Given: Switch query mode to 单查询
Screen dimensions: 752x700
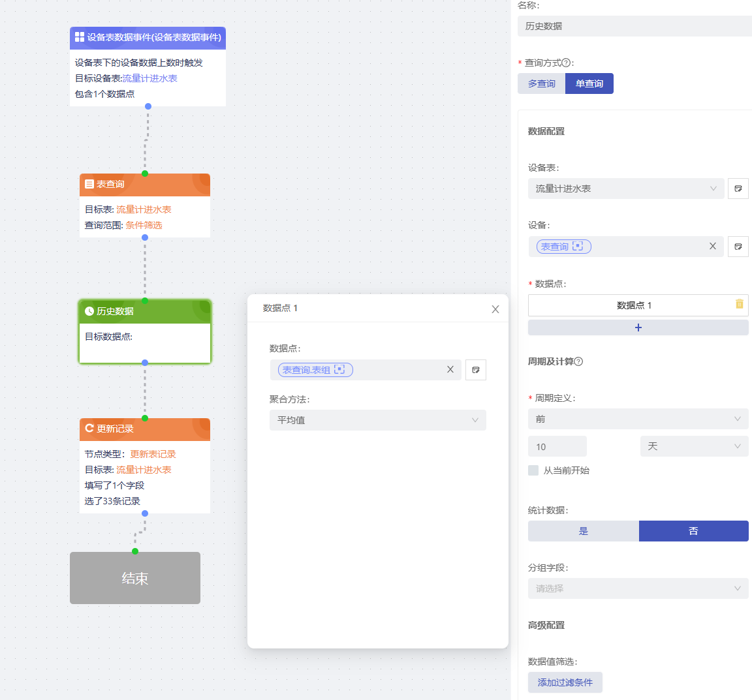Looking at the screenshot, I should click(x=589, y=84).
